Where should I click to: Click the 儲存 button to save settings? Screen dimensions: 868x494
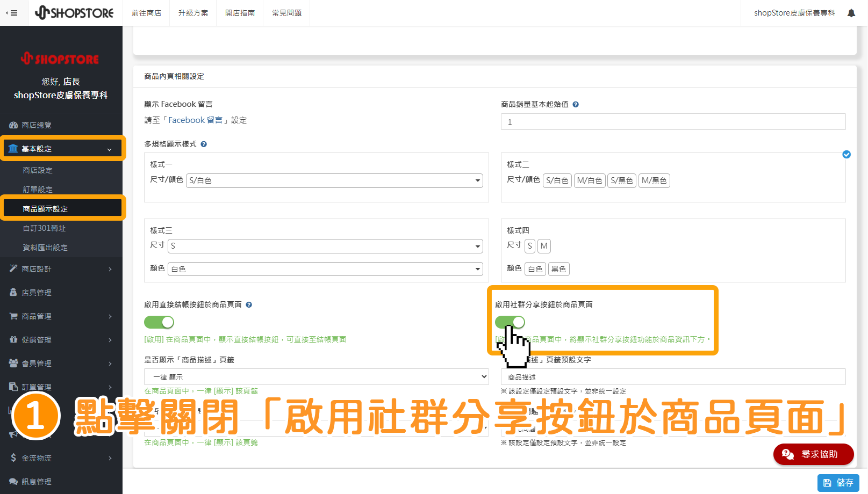coord(837,483)
